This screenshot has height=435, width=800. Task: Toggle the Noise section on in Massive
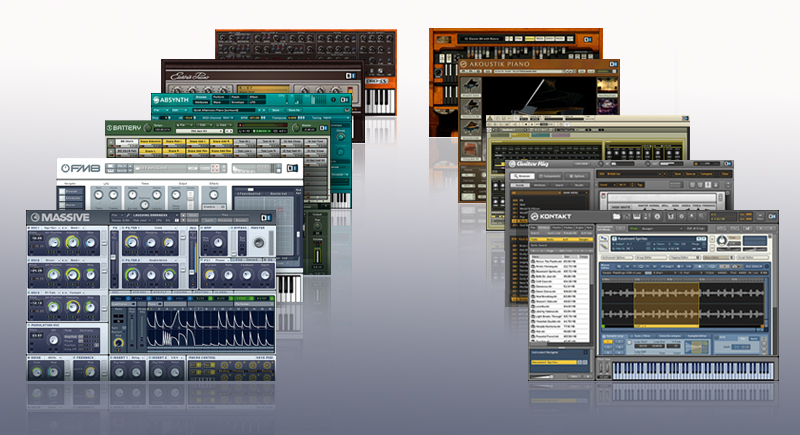[x=29, y=357]
